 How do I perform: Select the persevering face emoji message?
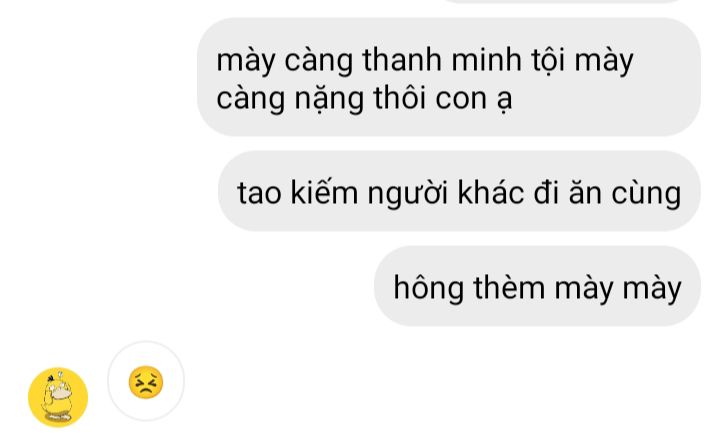(146, 382)
